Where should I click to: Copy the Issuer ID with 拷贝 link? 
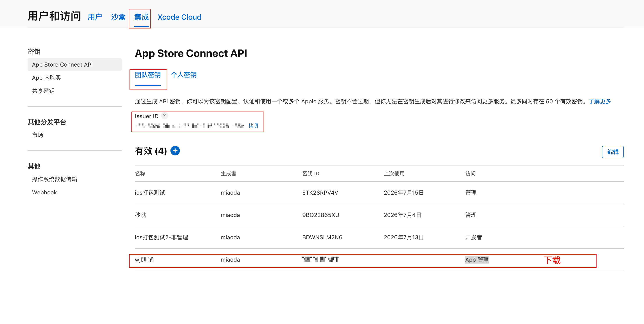coord(253,125)
